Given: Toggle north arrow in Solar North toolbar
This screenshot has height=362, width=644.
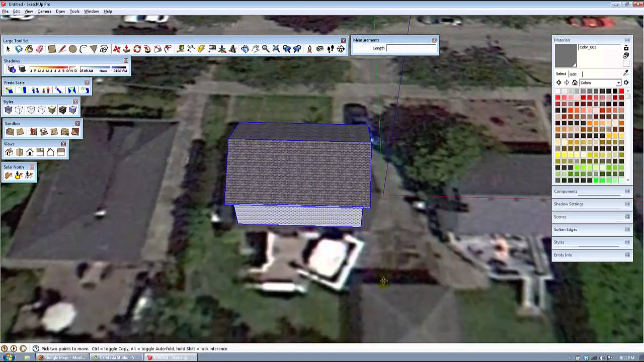Looking at the screenshot, I should tap(8, 175).
